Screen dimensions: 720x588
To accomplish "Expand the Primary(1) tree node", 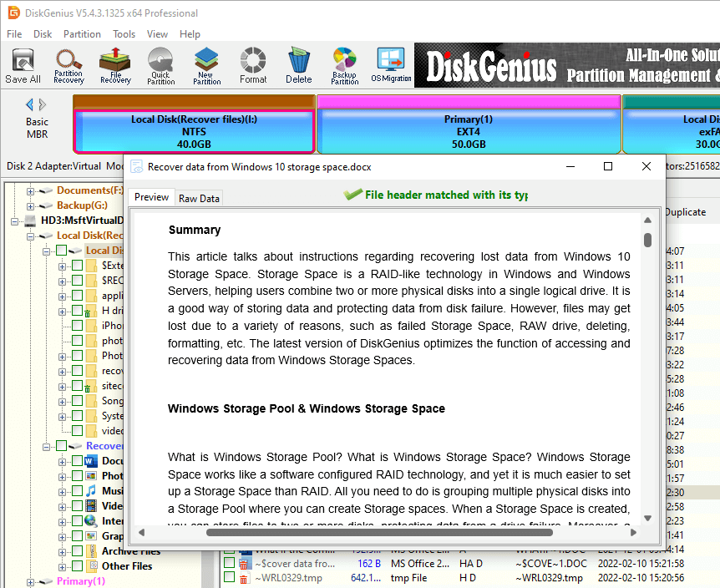I will 31,581.
